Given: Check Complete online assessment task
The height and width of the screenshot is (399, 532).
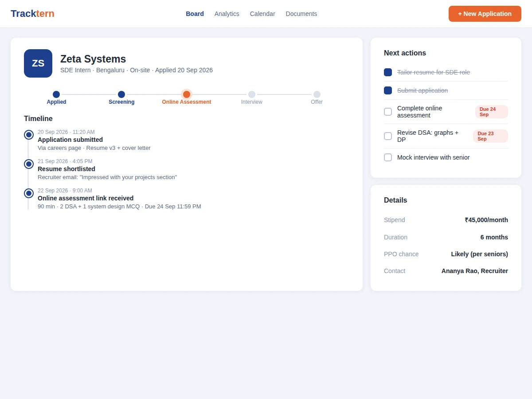Looking at the screenshot, I should click(388, 112).
